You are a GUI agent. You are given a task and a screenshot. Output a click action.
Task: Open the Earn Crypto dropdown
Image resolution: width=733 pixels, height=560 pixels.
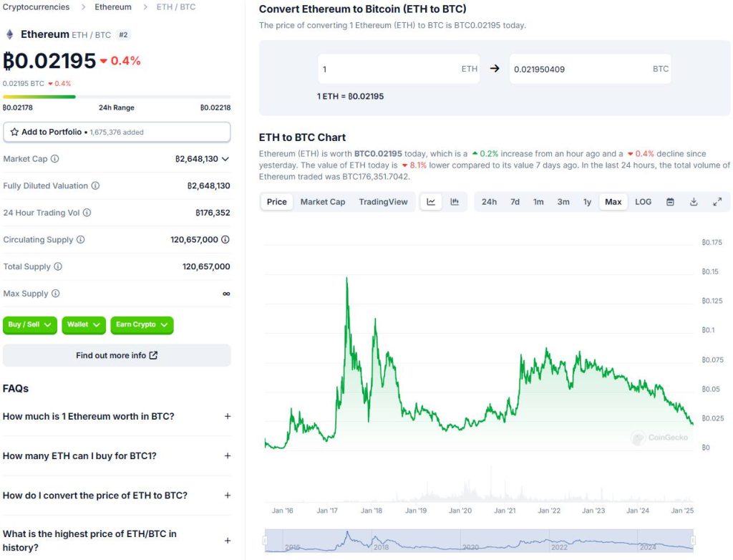[x=142, y=325]
